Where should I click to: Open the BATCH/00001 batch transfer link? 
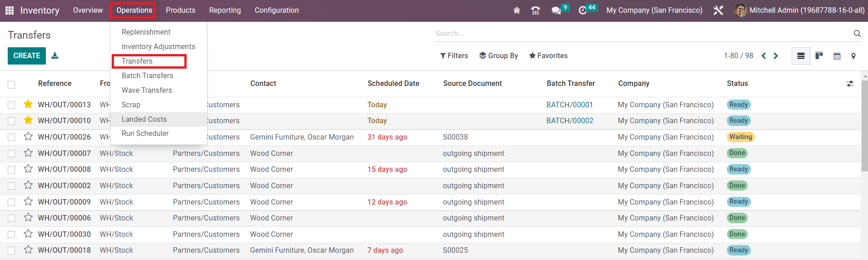coord(569,105)
